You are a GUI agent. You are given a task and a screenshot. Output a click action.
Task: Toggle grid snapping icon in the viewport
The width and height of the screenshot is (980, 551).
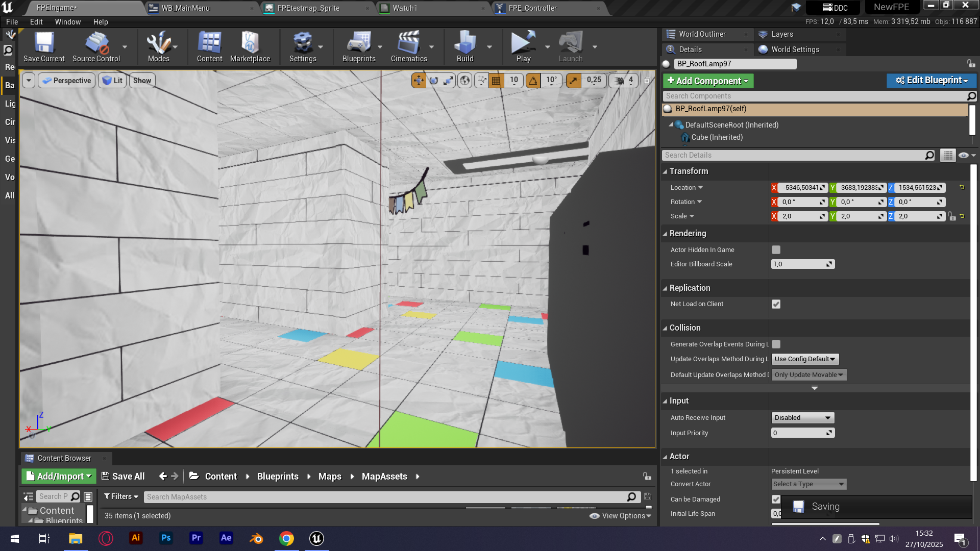coord(496,81)
